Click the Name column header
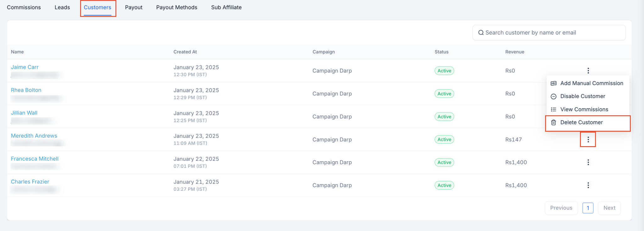This screenshot has height=231, width=644. 17,52
